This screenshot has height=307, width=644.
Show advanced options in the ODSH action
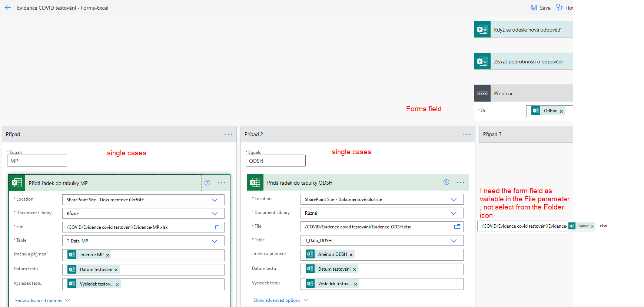click(280, 300)
